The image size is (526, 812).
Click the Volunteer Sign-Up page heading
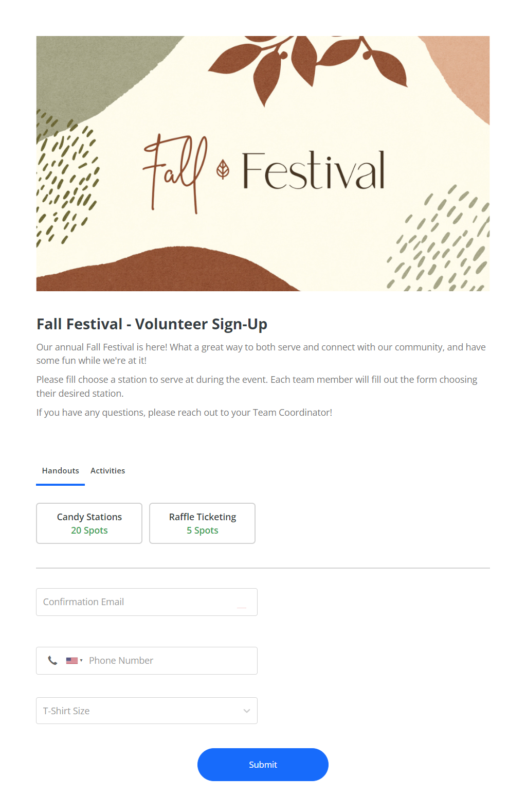152,324
